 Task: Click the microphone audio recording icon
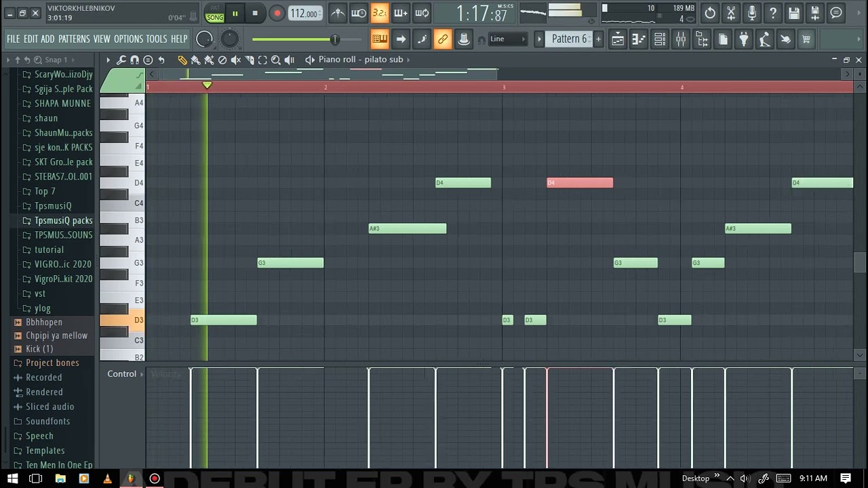752,13
